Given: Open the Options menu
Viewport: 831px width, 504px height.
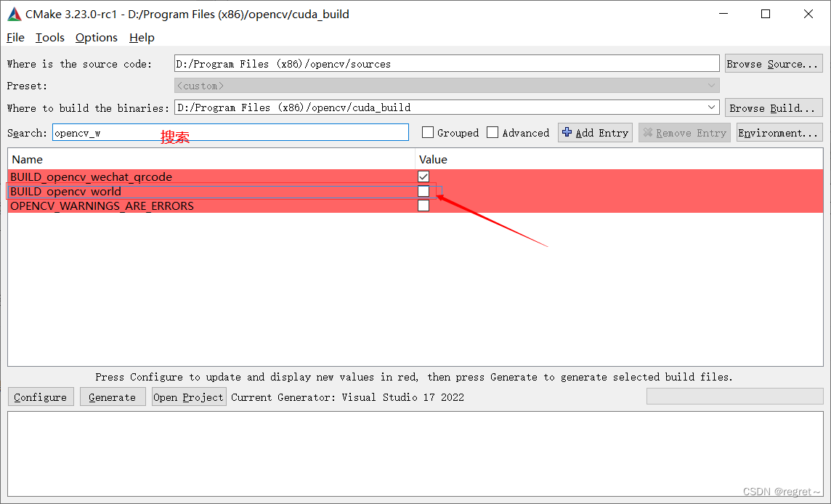Looking at the screenshot, I should 97,38.
